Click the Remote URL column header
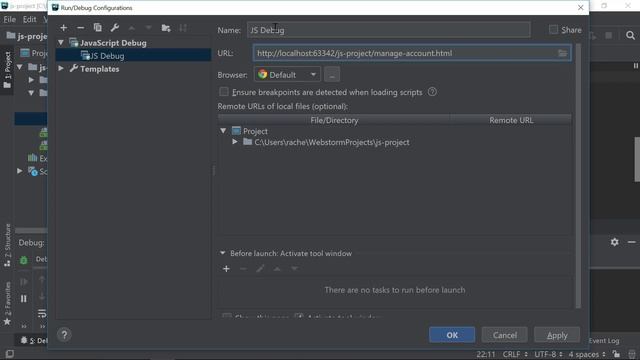 coord(511,120)
